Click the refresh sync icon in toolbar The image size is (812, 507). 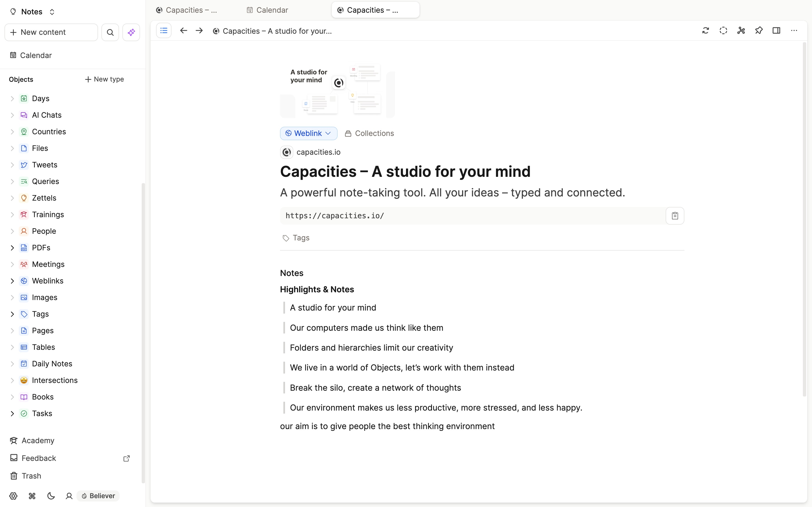coord(705,30)
